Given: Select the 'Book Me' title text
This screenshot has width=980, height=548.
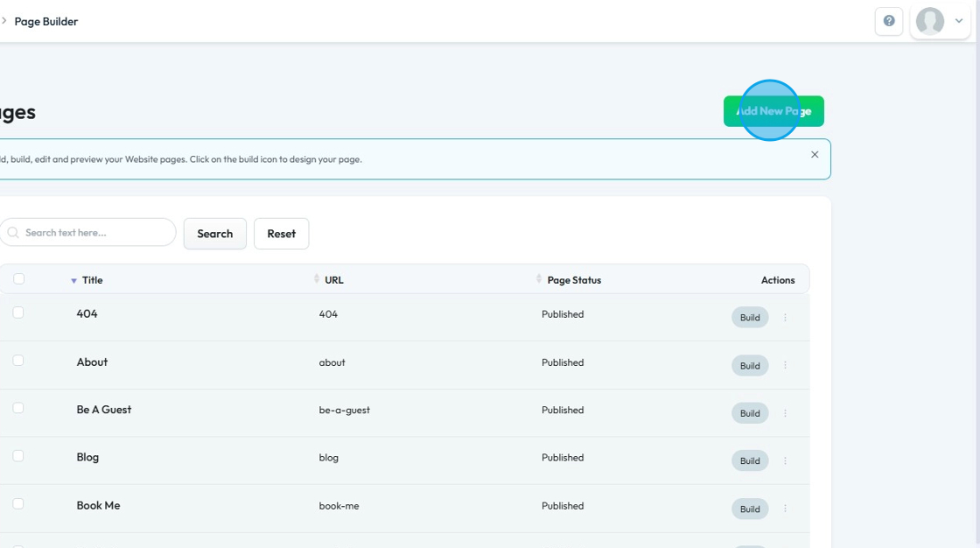Looking at the screenshot, I should click(x=98, y=505).
